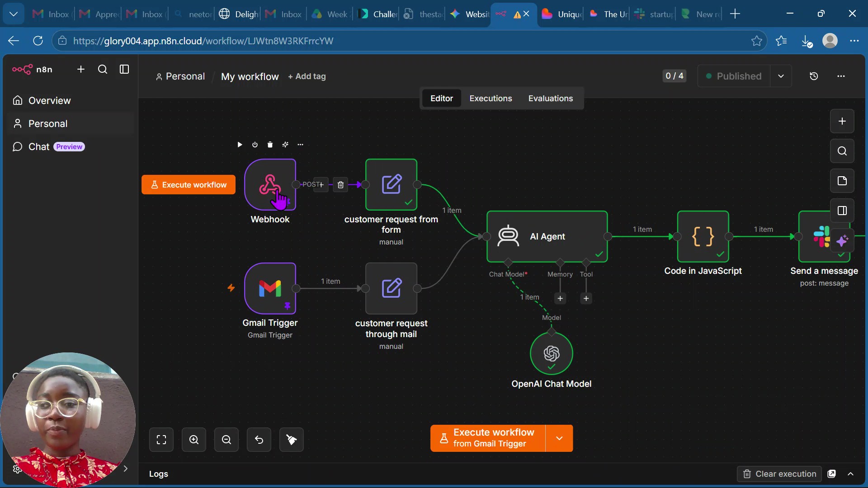Screen dimensions: 868x488
Task: Collapse the sidebar with the panel icon
Action: (x=124, y=69)
